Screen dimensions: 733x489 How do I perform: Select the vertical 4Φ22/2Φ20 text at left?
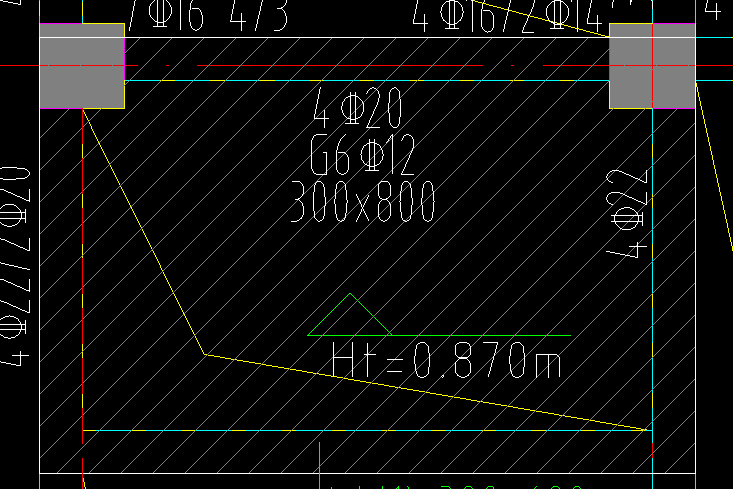coord(15,266)
